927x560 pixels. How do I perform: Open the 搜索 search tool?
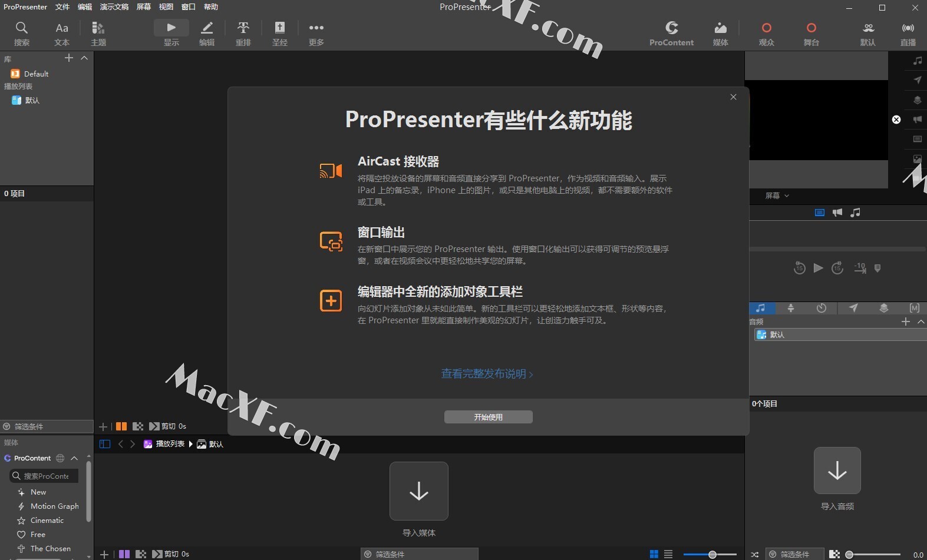[22, 34]
